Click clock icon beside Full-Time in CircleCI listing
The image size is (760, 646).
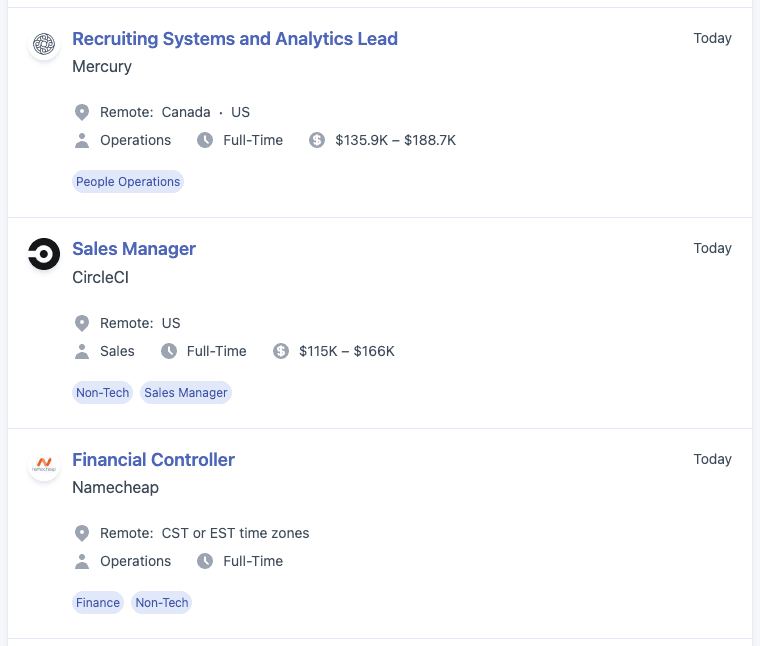tap(169, 351)
